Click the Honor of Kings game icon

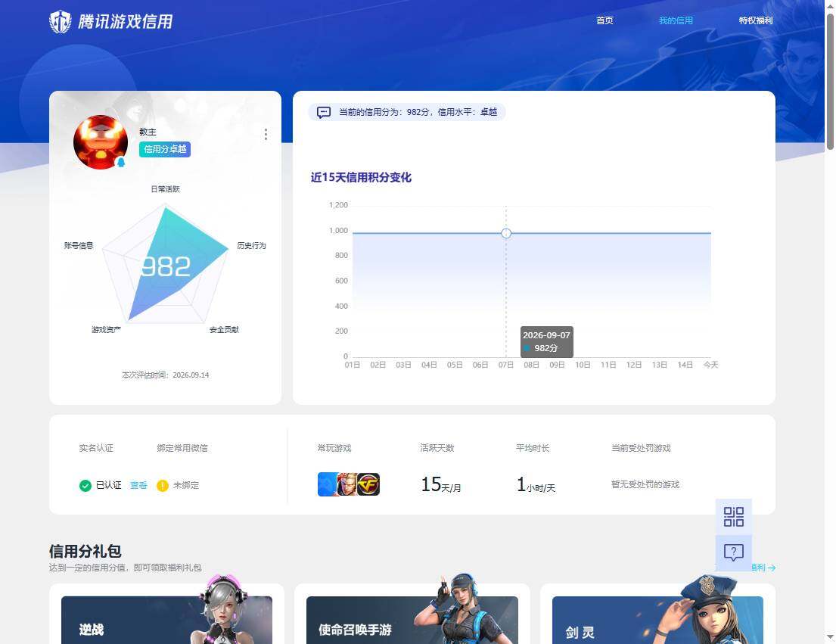(347, 484)
